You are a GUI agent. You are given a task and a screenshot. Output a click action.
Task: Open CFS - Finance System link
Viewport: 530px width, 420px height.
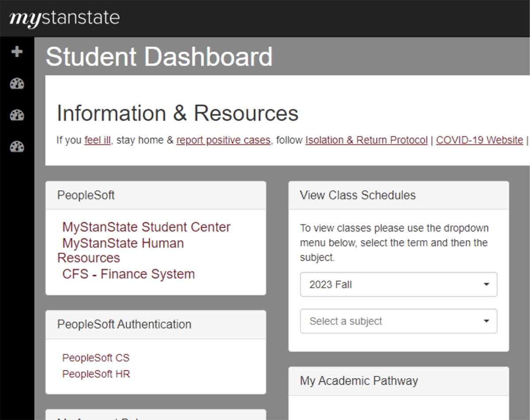pos(129,274)
